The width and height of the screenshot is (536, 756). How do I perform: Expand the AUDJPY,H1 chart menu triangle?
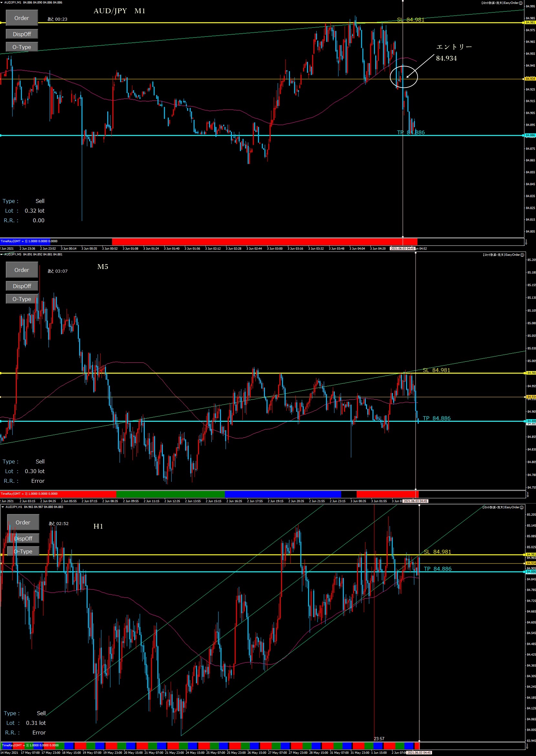point(3,507)
